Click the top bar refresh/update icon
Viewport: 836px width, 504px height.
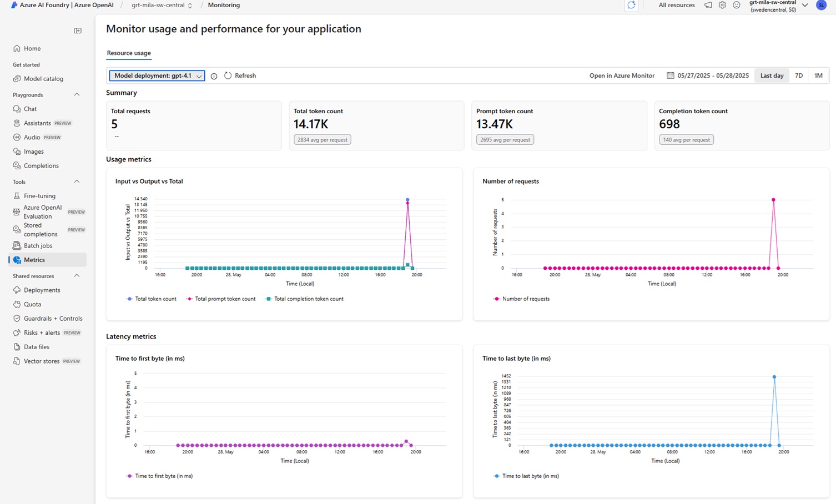pos(631,5)
